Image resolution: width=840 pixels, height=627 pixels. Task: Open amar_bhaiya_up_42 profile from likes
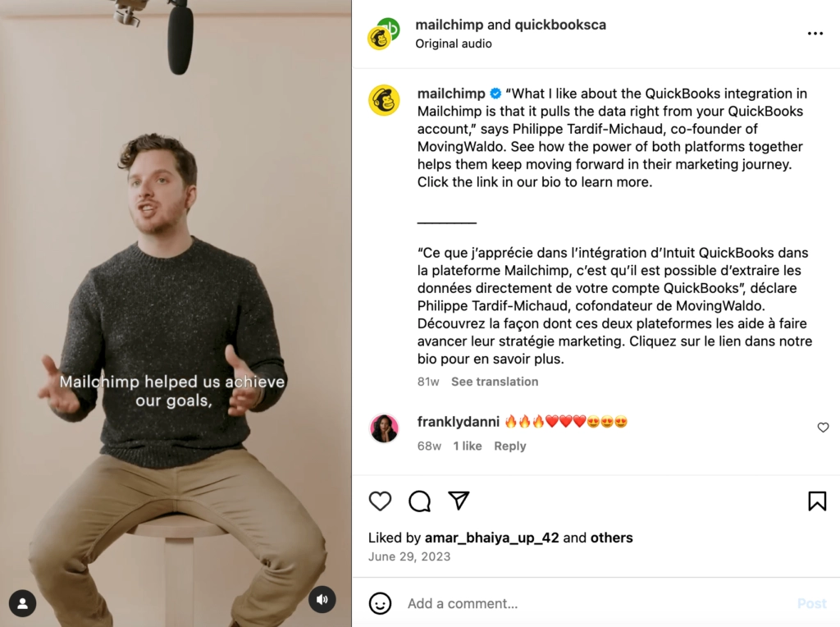491,538
